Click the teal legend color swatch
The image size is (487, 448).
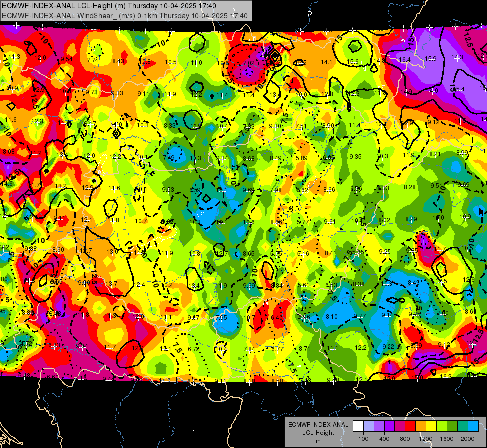click(463, 426)
